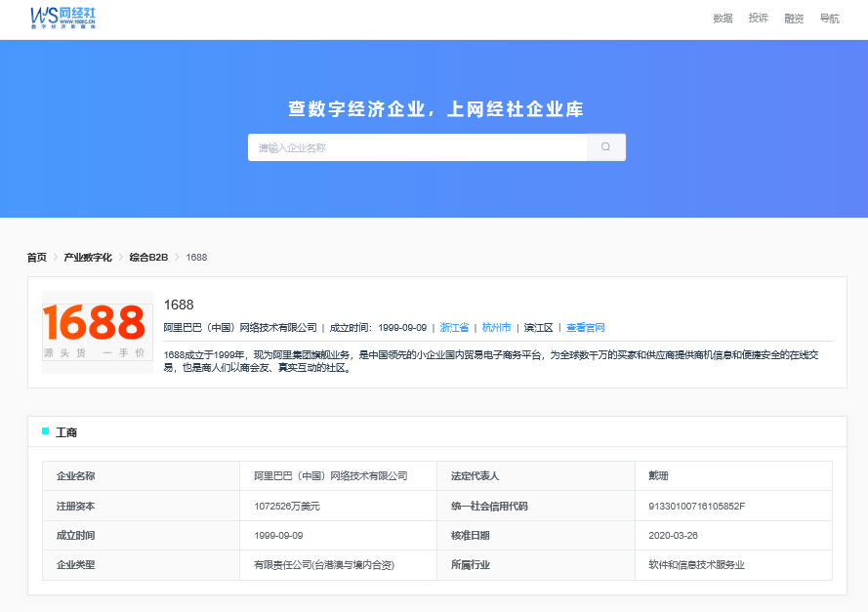Click the 杭州市 city link
Image resolution: width=868 pixels, height=612 pixels.
point(496,328)
